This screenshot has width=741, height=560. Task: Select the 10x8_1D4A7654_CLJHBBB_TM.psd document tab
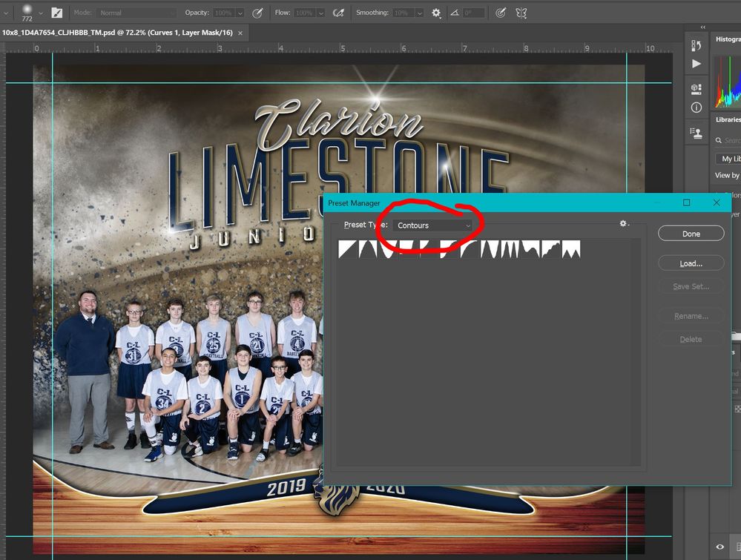118,33
